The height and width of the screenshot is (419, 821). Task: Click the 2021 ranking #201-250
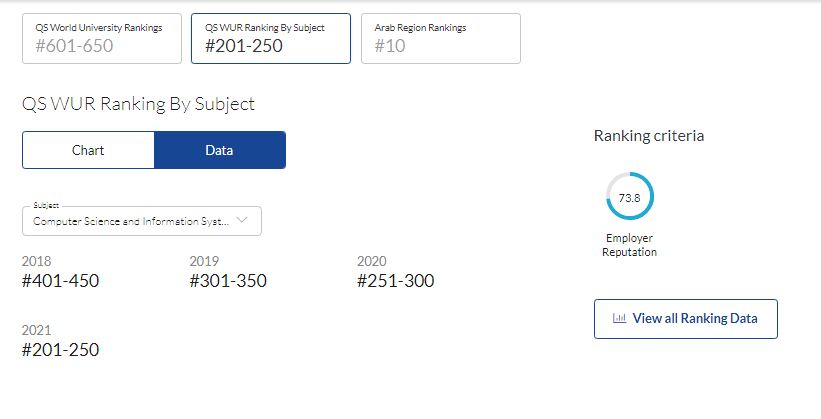click(x=60, y=350)
